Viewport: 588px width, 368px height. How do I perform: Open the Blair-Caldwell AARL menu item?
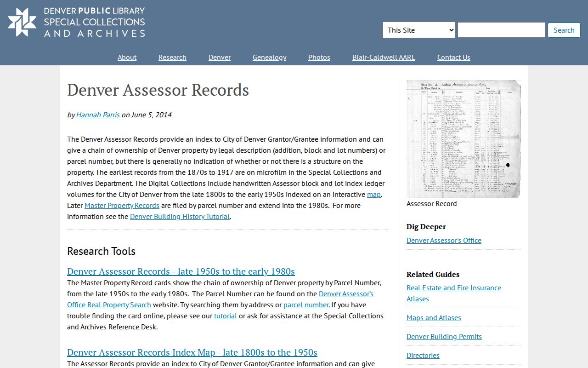(384, 57)
